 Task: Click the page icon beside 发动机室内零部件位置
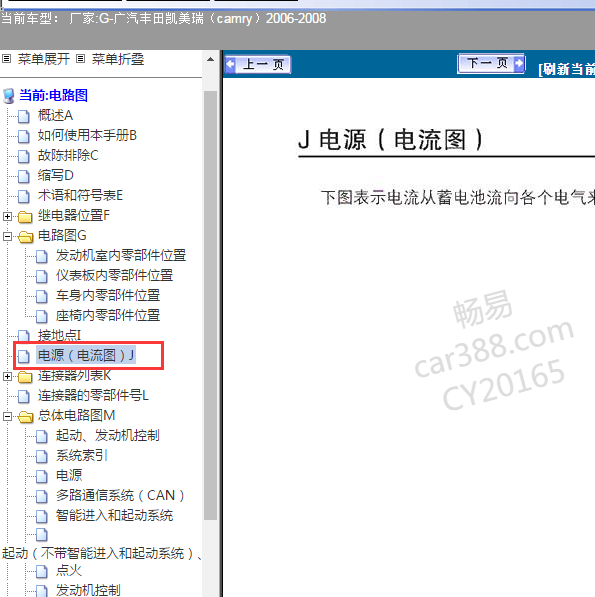tap(42, 256)
